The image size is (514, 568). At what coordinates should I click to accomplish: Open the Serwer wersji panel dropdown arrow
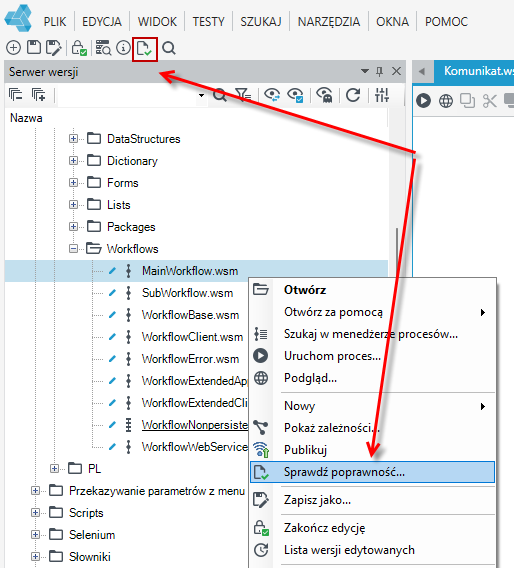tap(365, 71)
